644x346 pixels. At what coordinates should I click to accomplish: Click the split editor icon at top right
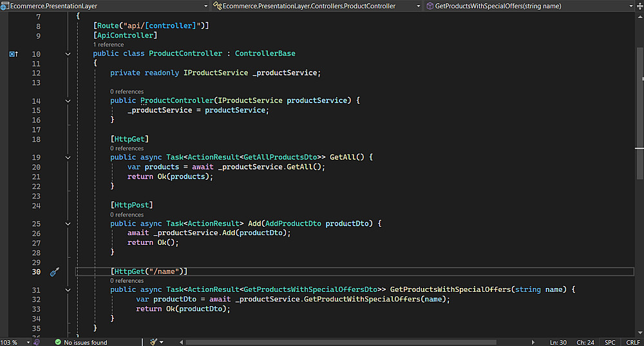(639, 6)
